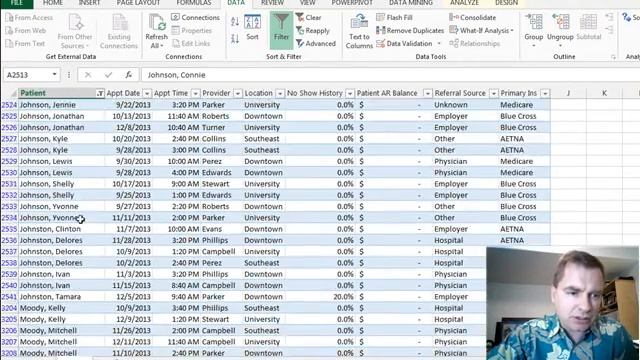Open the Sort dialog
The height and width of the screenshot is (360, 640).
252,28
